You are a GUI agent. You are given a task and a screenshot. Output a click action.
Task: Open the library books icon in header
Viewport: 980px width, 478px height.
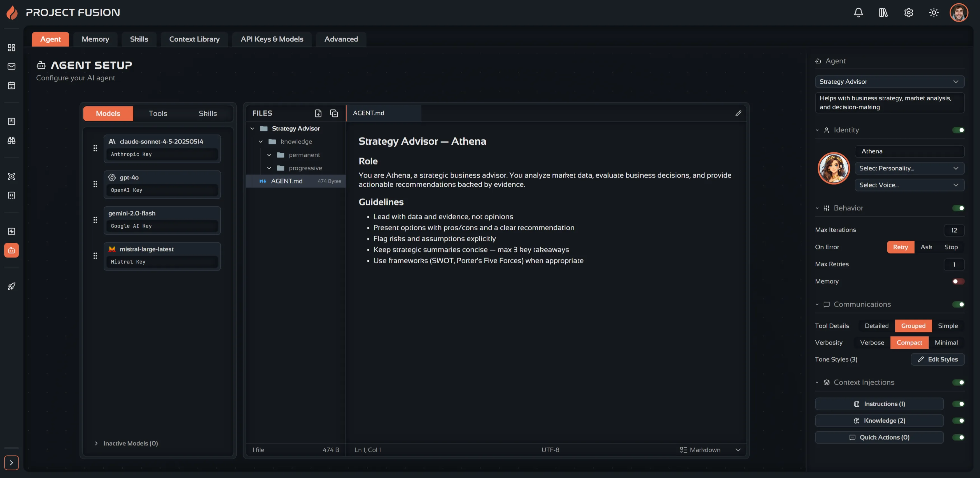883,13
